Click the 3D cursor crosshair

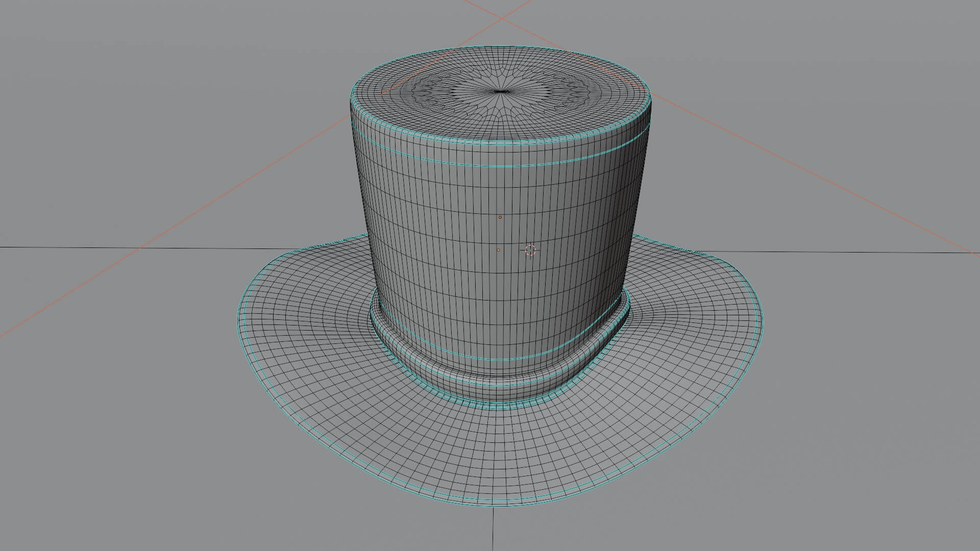(x=530, y=250)
